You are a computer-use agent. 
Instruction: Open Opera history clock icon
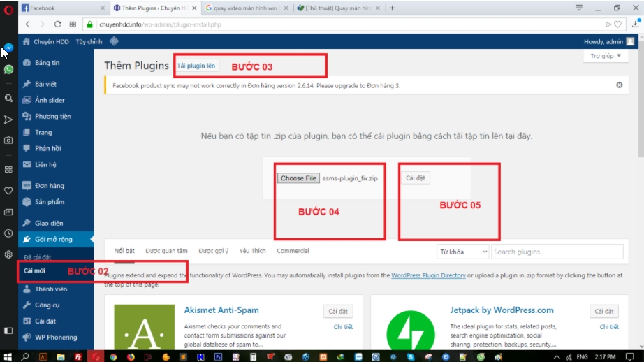click(8, 233)
